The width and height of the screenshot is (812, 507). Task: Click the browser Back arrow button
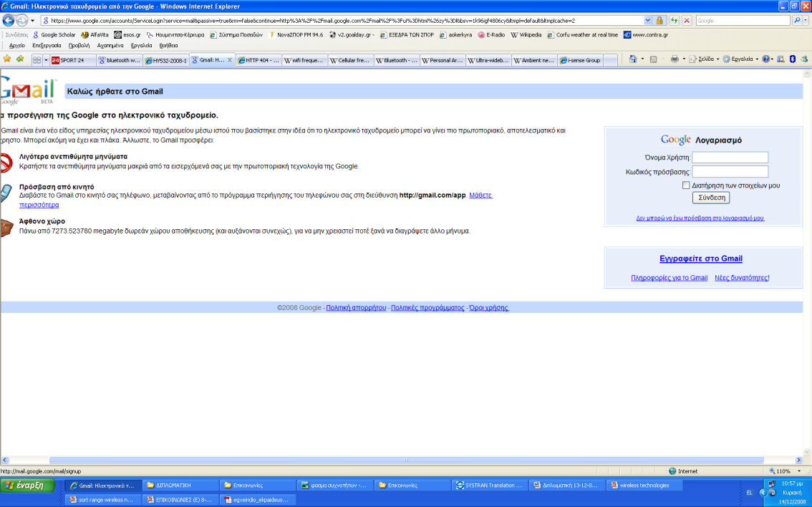pyautogui.click(x=9, y=21)
